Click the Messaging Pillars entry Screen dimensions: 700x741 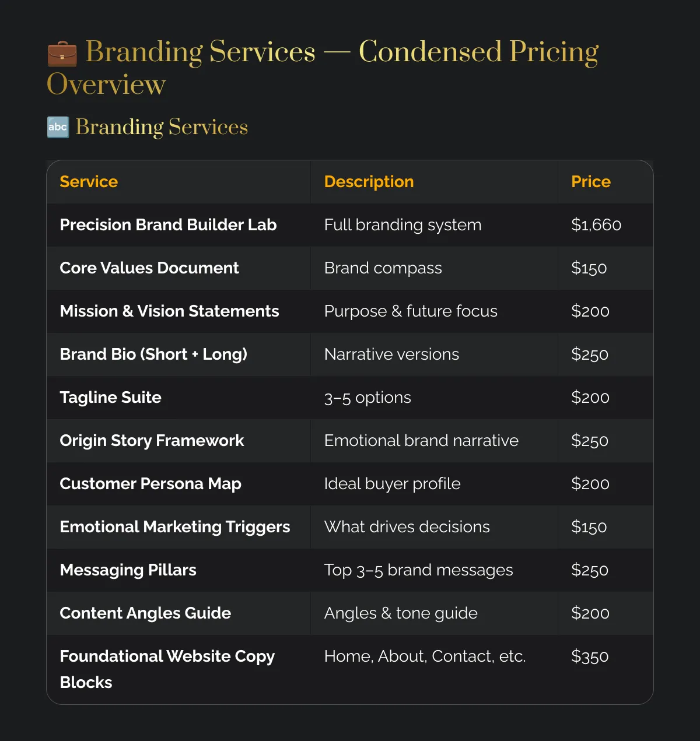[x=128, y=570]
